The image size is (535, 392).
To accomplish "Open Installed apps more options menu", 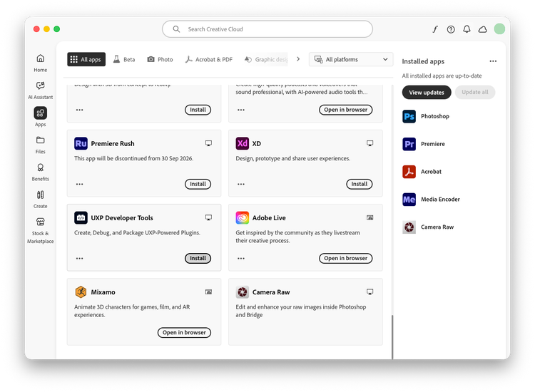I will (x=493, y=61).
